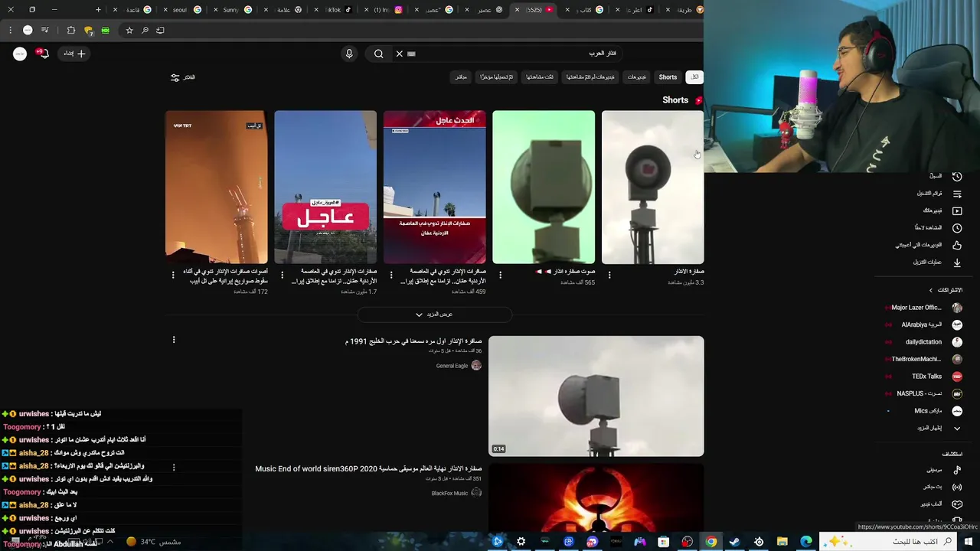Open options for 172K views short
Screen dimensions: 980x551
point(173,275)
